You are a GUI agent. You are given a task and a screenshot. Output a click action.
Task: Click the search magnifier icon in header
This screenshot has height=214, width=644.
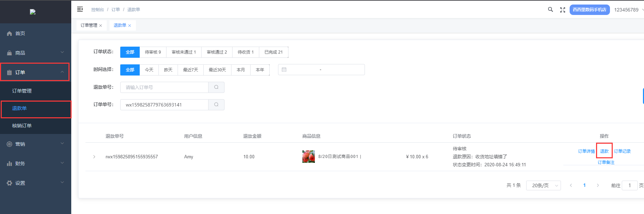pos(550,10)
